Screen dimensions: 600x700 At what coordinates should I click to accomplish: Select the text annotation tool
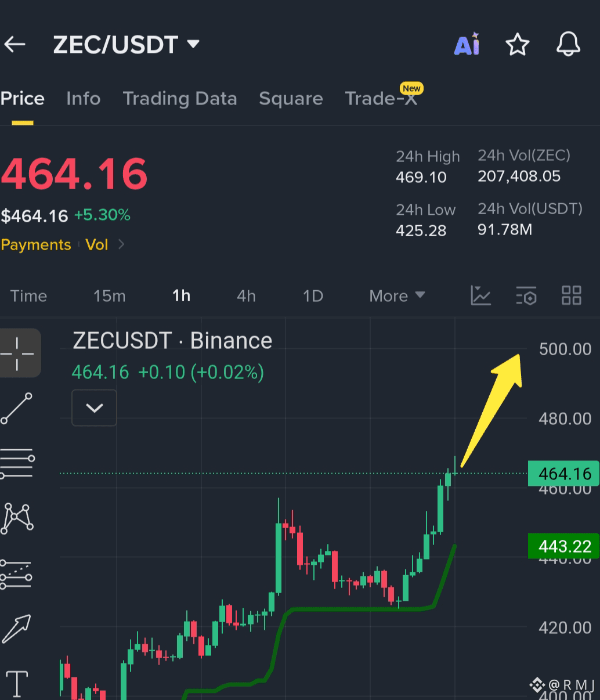17,683
